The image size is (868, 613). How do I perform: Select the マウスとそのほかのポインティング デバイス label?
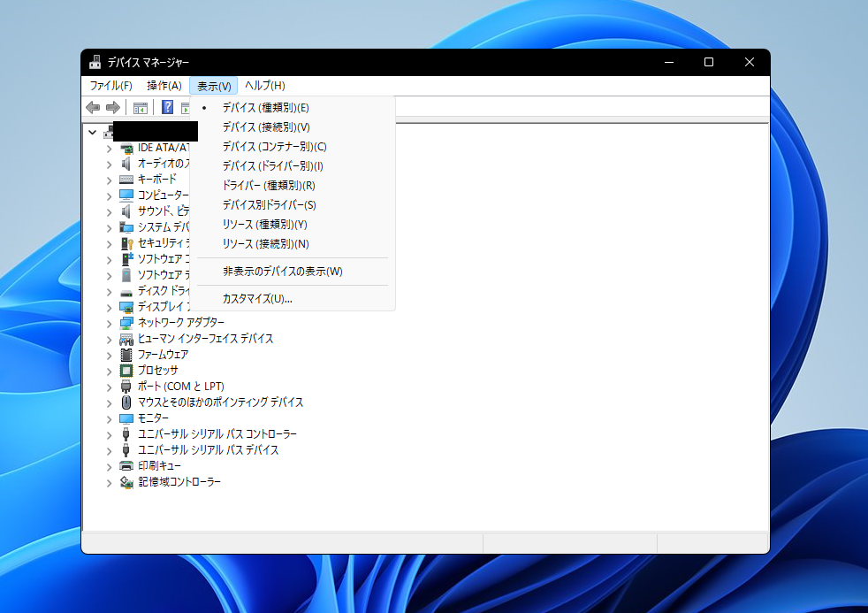220,402
